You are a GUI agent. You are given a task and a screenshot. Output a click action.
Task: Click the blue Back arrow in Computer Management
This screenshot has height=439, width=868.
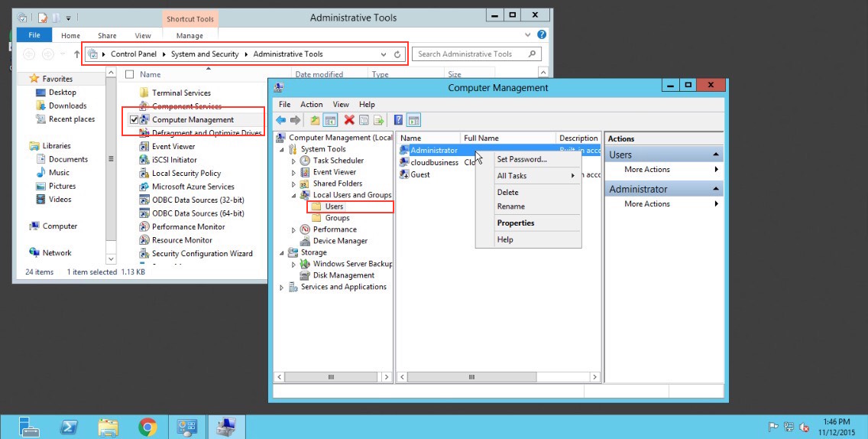point(281,120)
